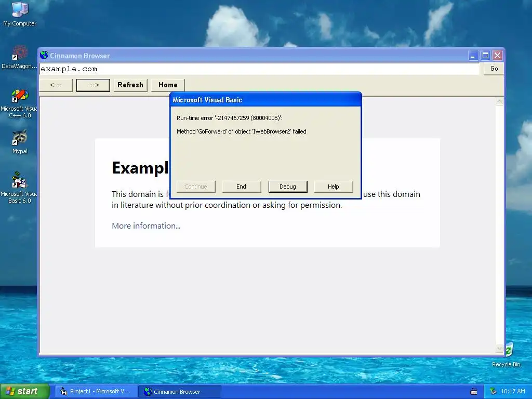Open Help for the run-time error

(333, 187)
